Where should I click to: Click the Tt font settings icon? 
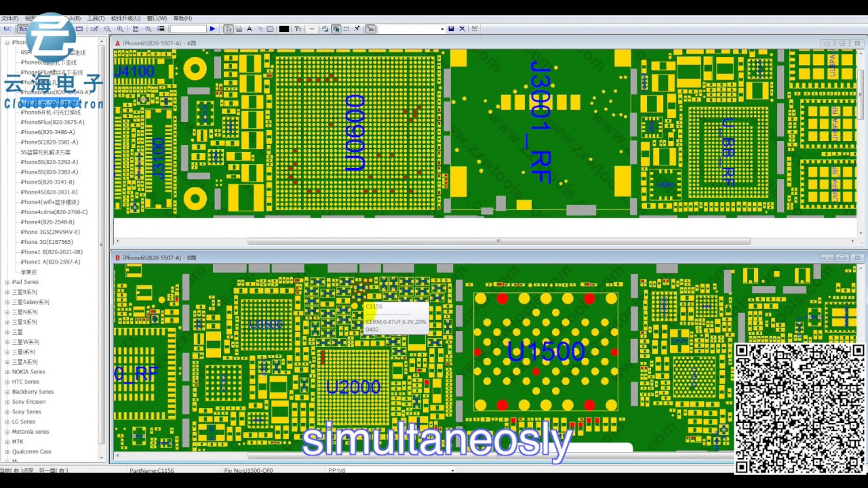point(298,29)
